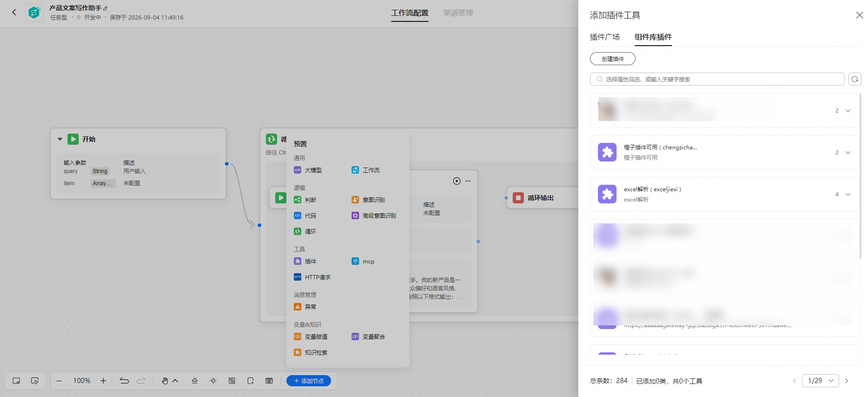The width and height of the screenshot is (868, 397).
Task: Click the edit pencil next to 产品文案写作助手
Action: [106, 8]
